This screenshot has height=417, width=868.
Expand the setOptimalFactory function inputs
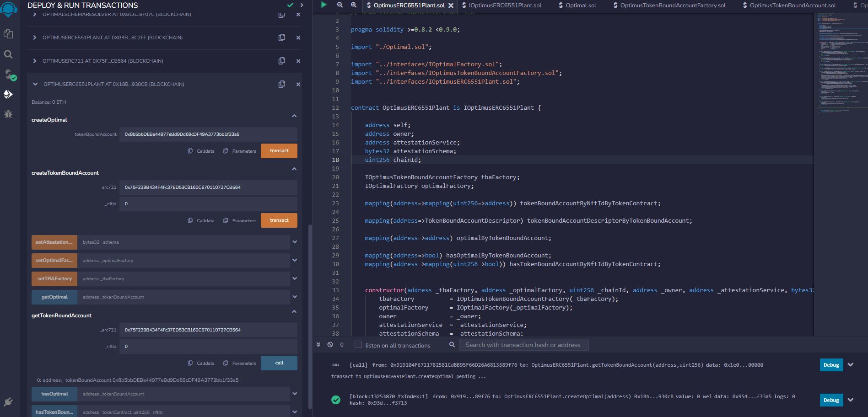[x=295, y=260]
